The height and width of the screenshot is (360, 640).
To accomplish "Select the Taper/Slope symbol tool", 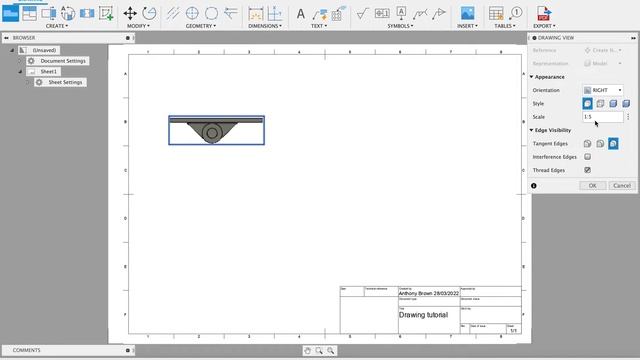I will [439, 13].
